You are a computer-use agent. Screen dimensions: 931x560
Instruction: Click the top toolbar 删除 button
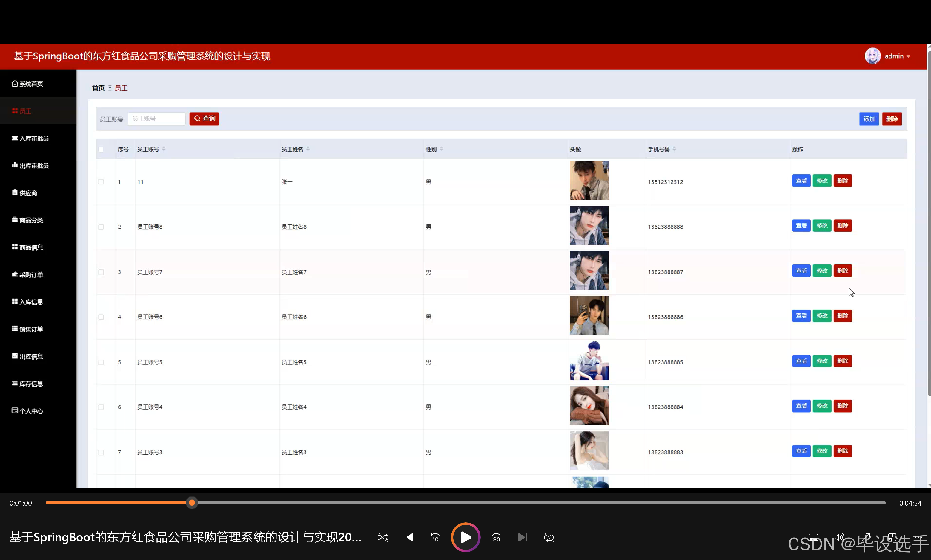click(892, 119)
